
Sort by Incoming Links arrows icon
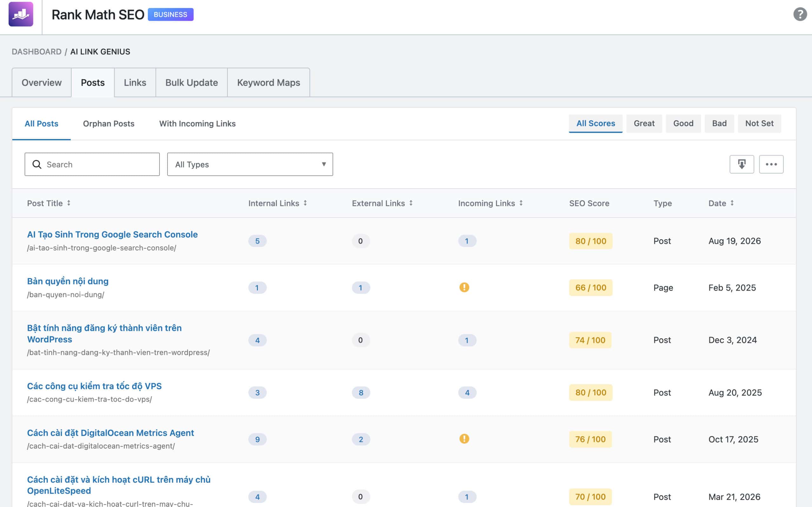coord(521,203)
